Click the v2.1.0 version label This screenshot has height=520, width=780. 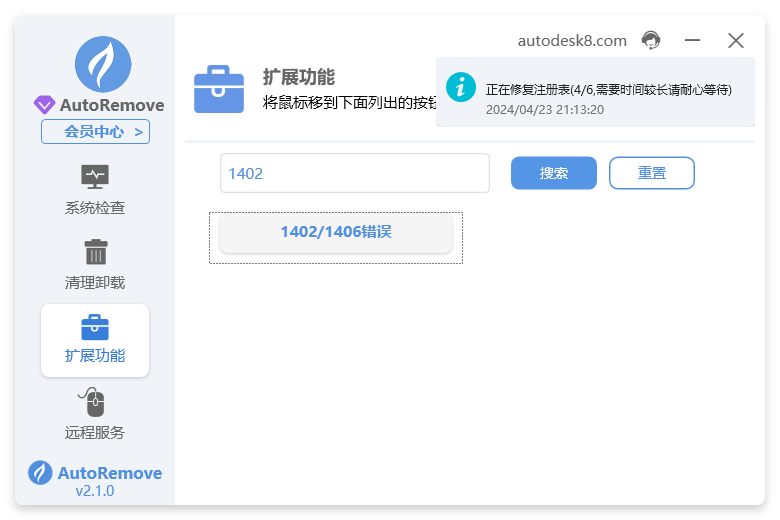point(95,491)
